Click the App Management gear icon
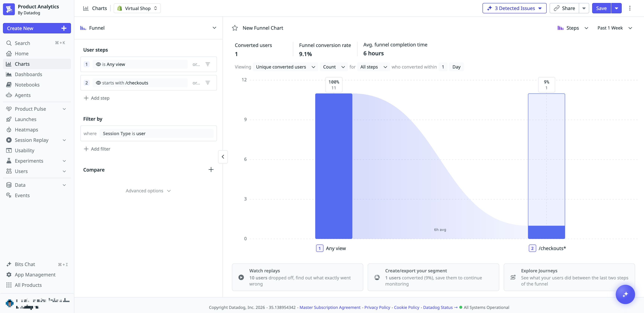Screen dimensions: 644x313 pos(9,275)
